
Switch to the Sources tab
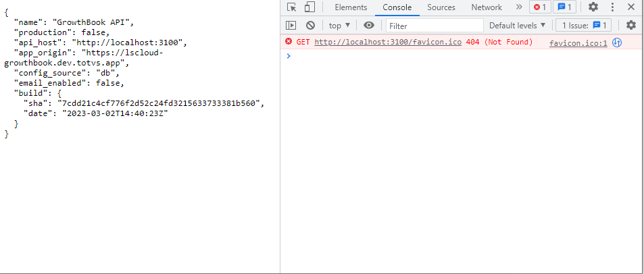441,7
